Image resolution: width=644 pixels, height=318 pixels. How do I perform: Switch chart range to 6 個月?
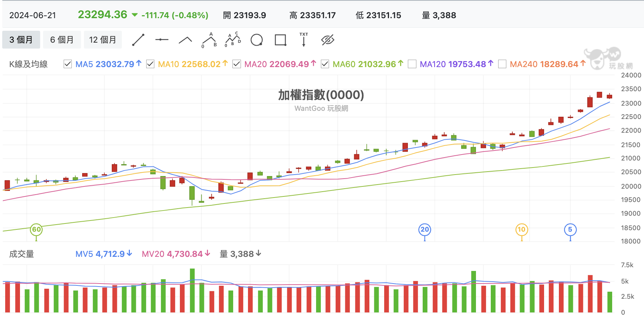tap(62, 40)
